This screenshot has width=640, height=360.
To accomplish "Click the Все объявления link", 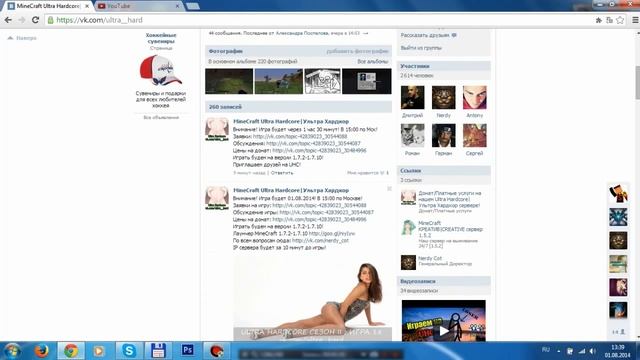I will (x=161, y=118).
